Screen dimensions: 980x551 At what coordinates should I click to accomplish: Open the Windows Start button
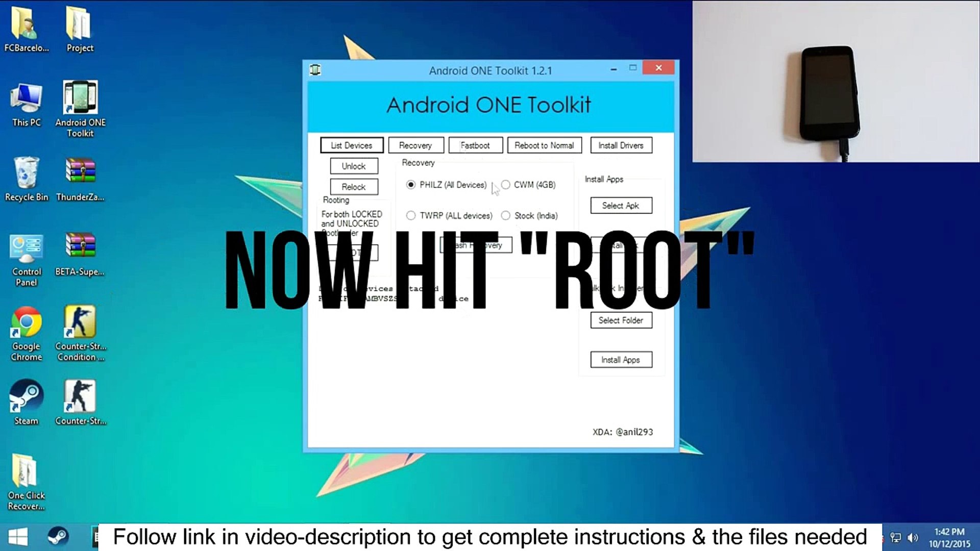point(18,537)
